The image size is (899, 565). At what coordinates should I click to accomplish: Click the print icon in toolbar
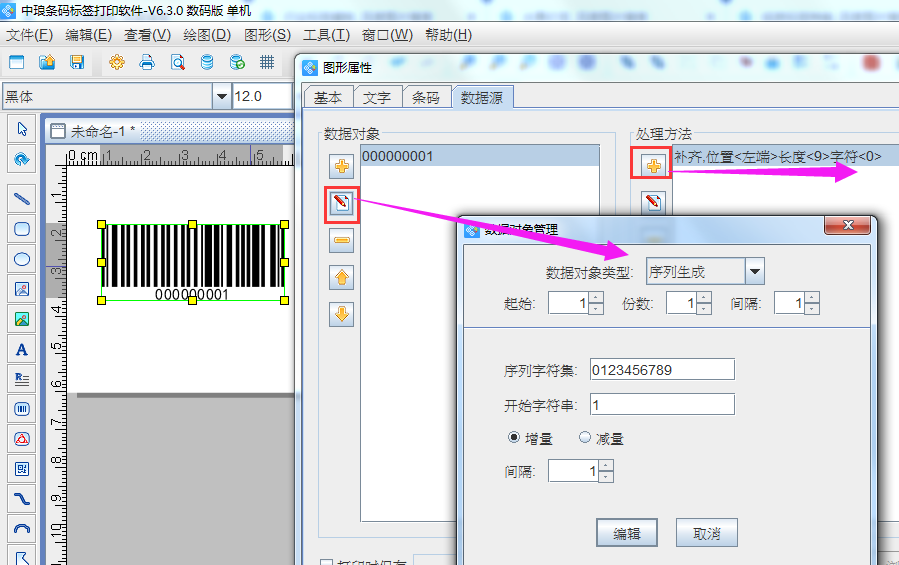pos(147,62)
